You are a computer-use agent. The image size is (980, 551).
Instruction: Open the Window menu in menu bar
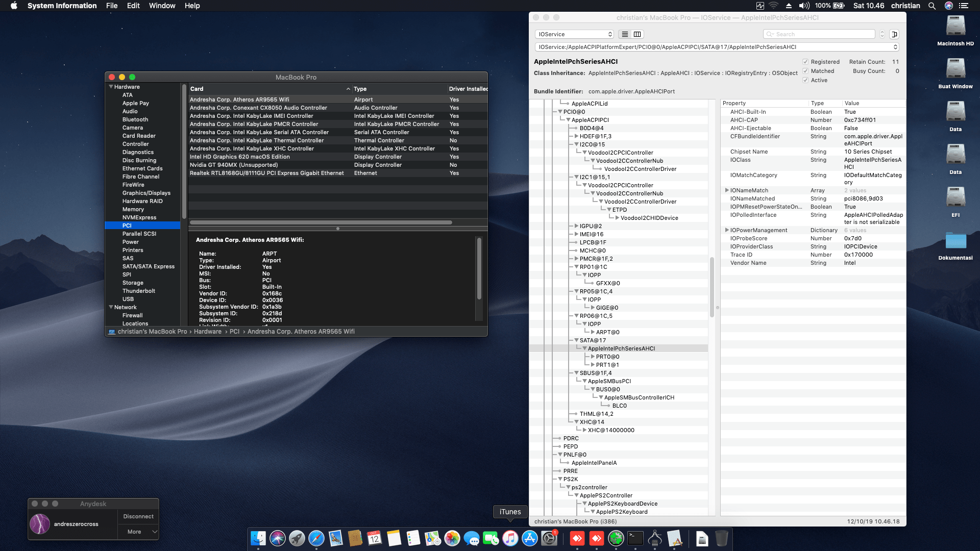coord(162,6)
